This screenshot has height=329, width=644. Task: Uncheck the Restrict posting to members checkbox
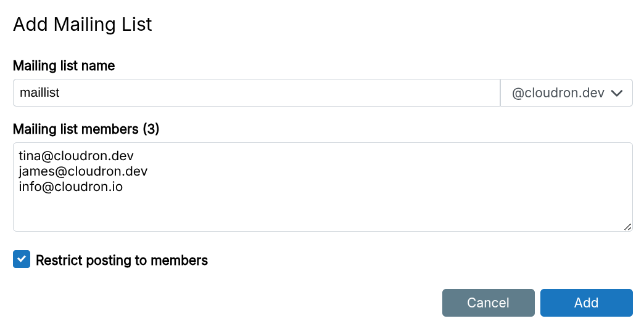click(x=22, y=260)
